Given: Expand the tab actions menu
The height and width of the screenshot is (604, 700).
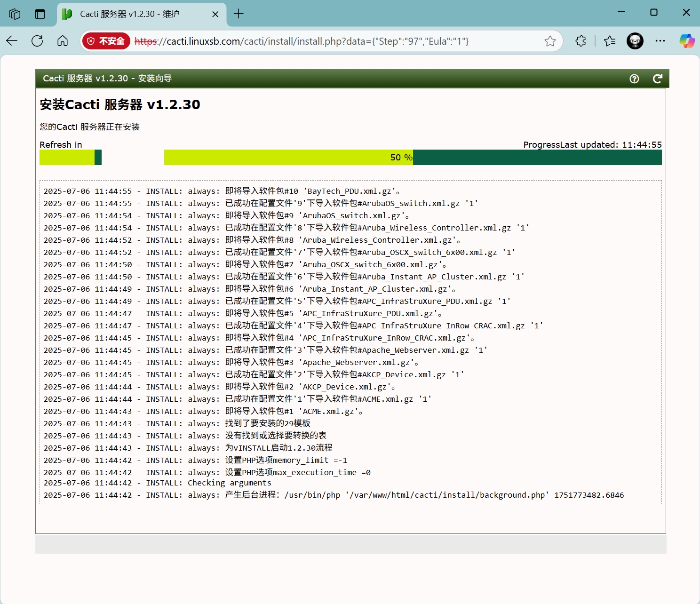Looking at the screenshot, I should pos(40,14).
